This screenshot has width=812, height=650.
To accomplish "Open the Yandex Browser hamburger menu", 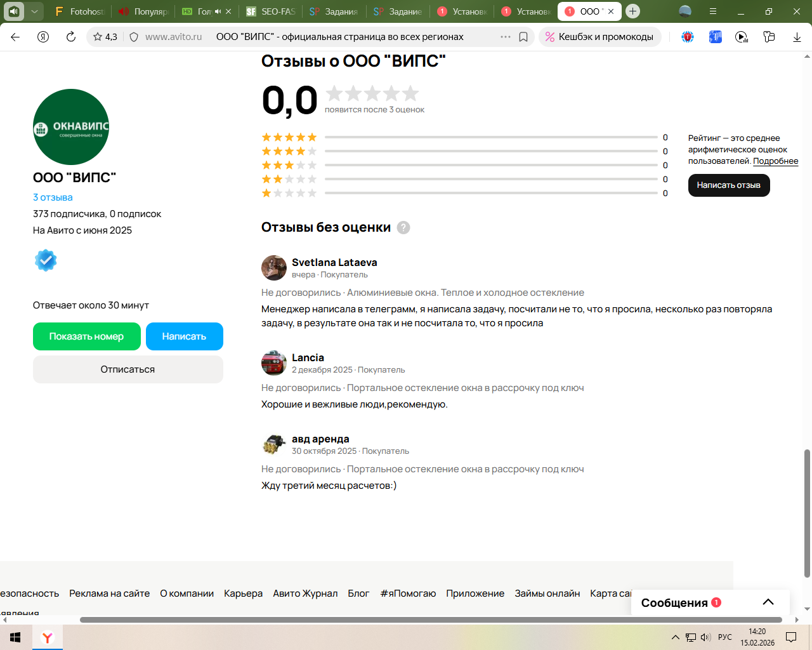I will 713,11.
